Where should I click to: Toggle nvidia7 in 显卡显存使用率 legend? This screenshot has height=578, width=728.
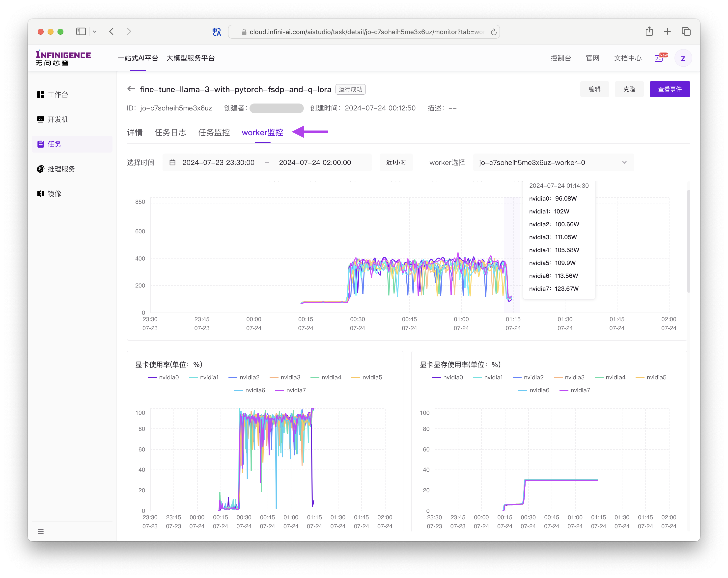pos(575,390)
